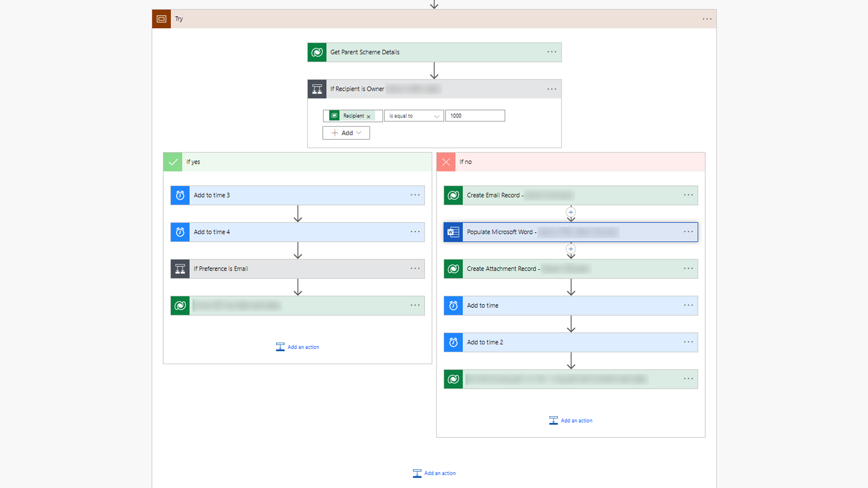The height and width of the screenshot is (488, 868).
Task: Open ellipsis menu for Add to time 3
Action: click(415, 195)
